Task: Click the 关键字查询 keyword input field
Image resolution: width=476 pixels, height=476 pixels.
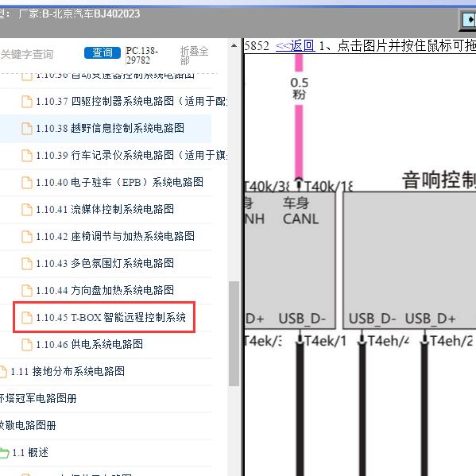Action: click(x=27, y=54)
